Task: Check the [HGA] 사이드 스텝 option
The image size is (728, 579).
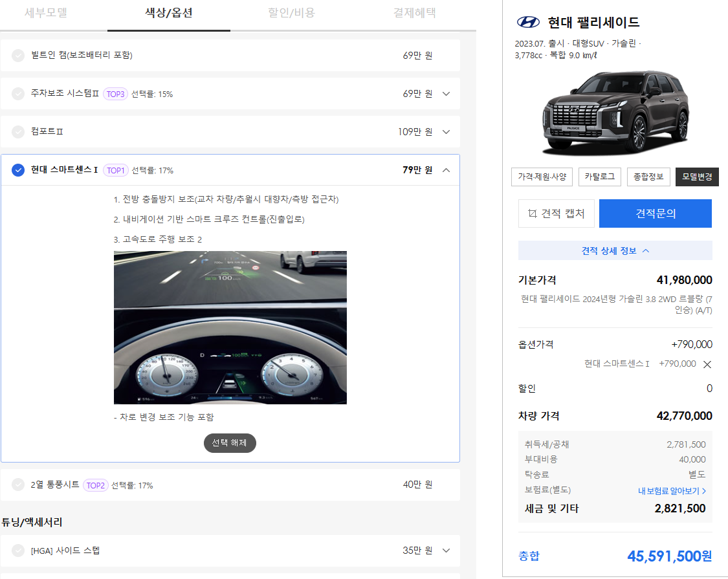Action: coord(18,551)
